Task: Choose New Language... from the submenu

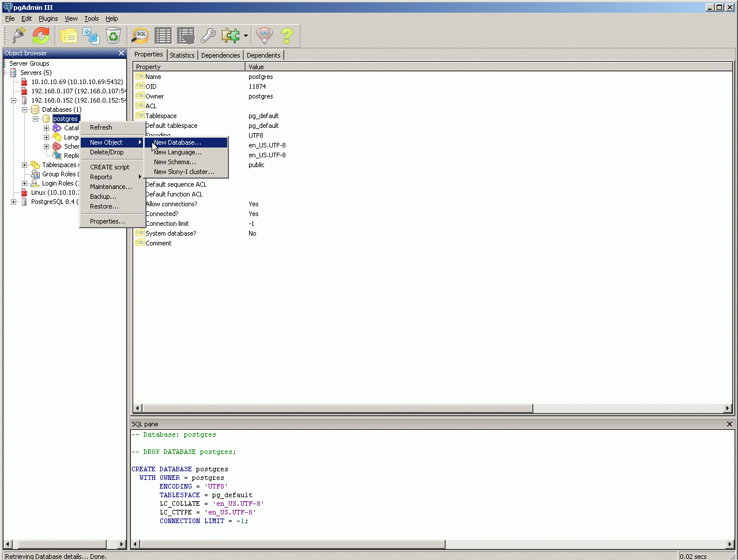Action: pyautogui.click(x=186, y=152)
